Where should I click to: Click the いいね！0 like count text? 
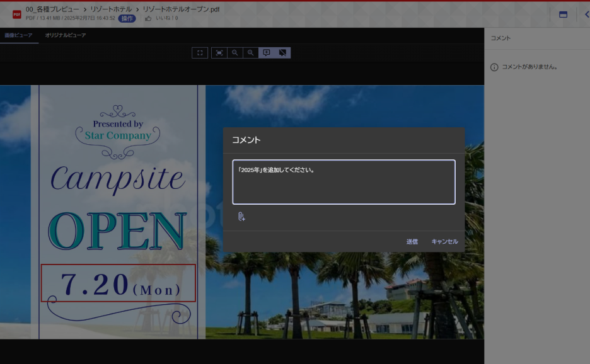166,18
